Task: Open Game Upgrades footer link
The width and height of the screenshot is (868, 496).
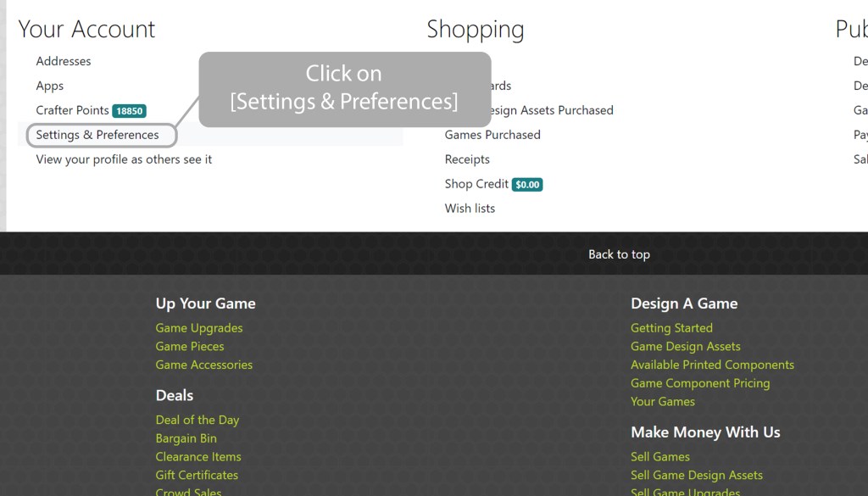Action: coord(199,328)
